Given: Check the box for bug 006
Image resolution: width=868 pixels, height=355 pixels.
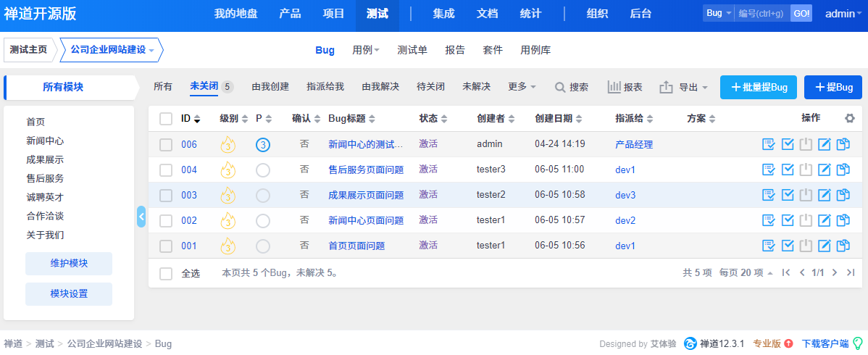Looking at the screenshot, I should coord(166,145).
